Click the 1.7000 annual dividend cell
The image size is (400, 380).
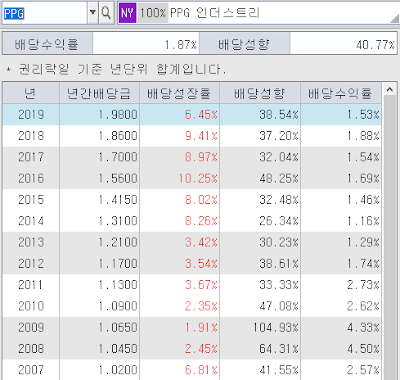[99, 157]
